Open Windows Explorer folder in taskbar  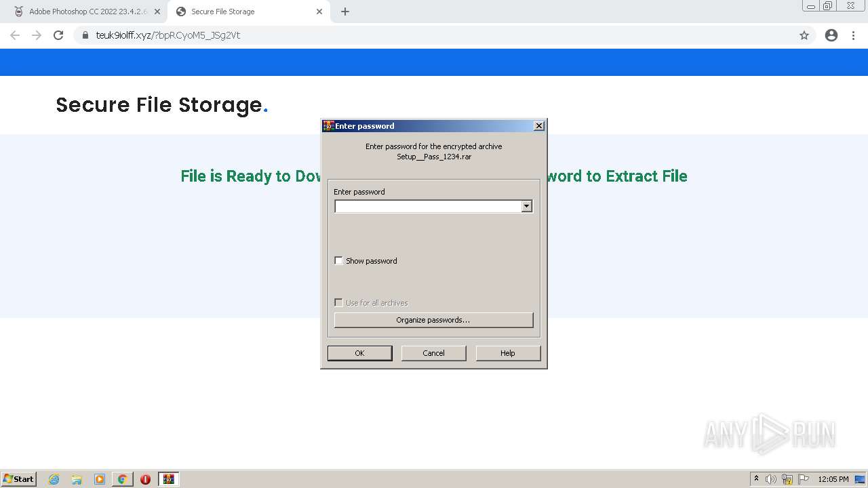[x=77, y=479]
